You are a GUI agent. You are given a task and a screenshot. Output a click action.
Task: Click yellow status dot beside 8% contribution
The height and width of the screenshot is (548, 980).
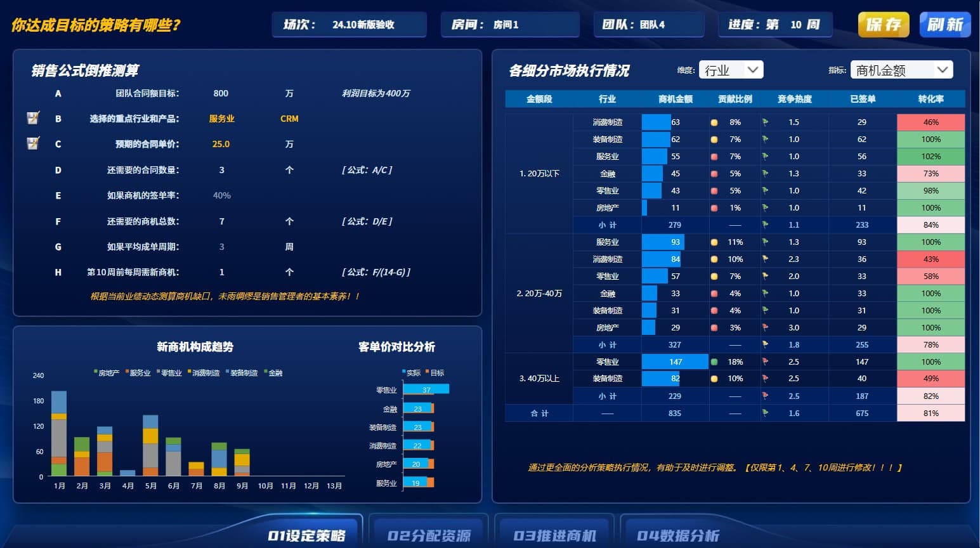[x=714, y=122]
